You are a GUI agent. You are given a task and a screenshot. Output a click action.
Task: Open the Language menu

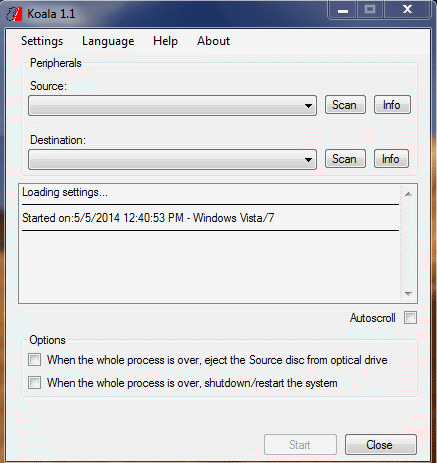pyautogui.click(x=108, y=41)
